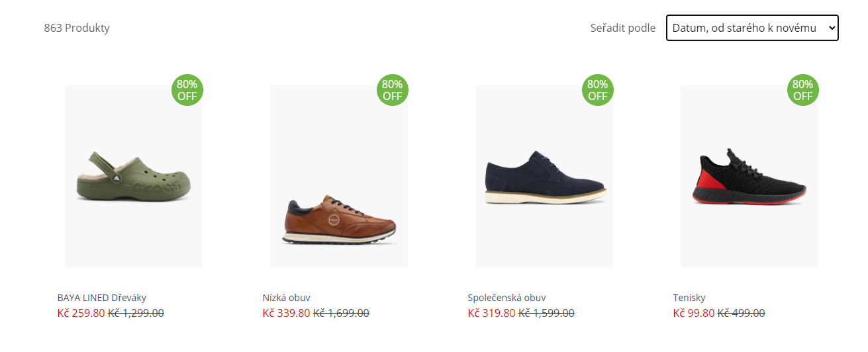Open the Tenisky product title link
868x352 pixels.
tap(689, 298)
